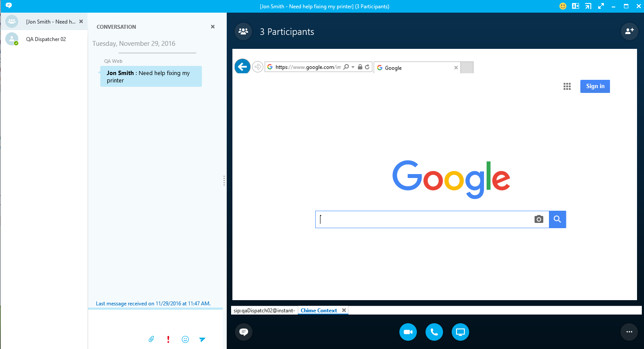Image resolution: width=644 pixels, height=349 pixels.
Task: Close the Chime Context tab
Action: pos(344,311)
